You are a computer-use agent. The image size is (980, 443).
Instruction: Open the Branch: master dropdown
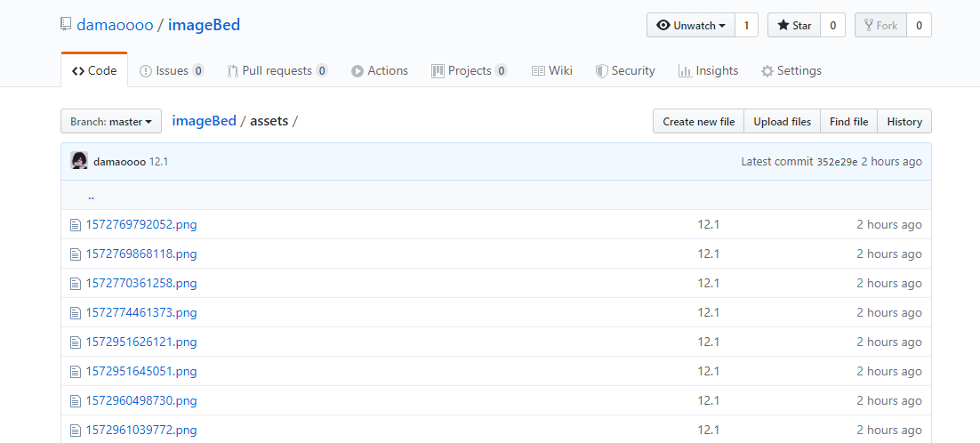pos(111,121)
